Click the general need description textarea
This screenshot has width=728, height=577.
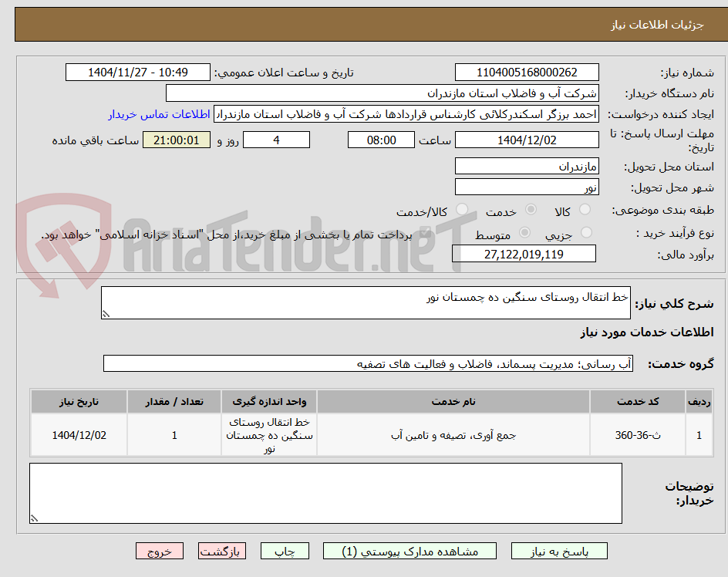[366, 303]
